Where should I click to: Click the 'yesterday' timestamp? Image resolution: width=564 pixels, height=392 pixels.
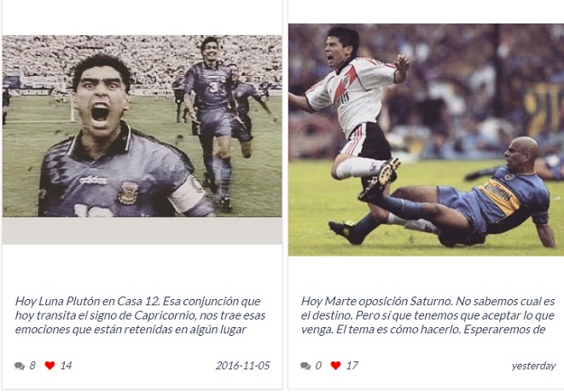(534, 366)
